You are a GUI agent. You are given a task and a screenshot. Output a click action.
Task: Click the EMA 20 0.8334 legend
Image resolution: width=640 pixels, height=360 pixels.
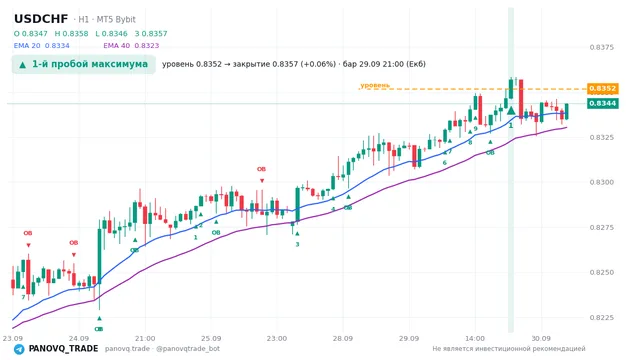coord(42,46)
